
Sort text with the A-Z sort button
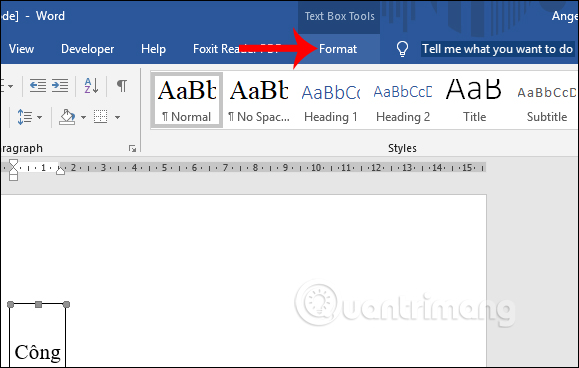(91, 86)
